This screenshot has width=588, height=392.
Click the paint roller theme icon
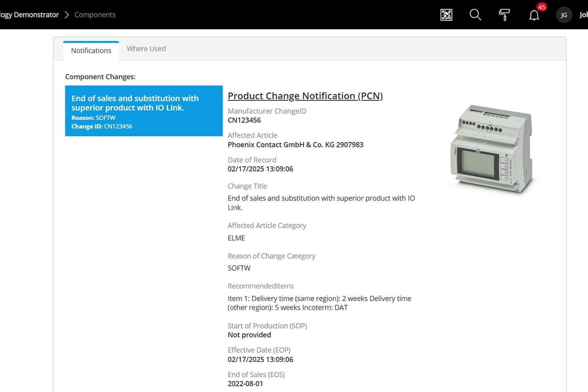click(504, 15)
